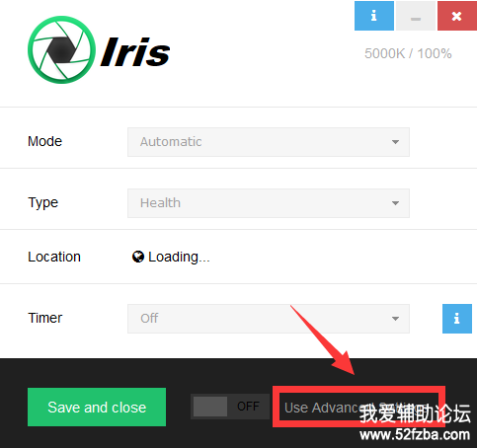Click the info icon beside Timer dropdown
The height and width of the screenshot is (448, 477).
457,319
